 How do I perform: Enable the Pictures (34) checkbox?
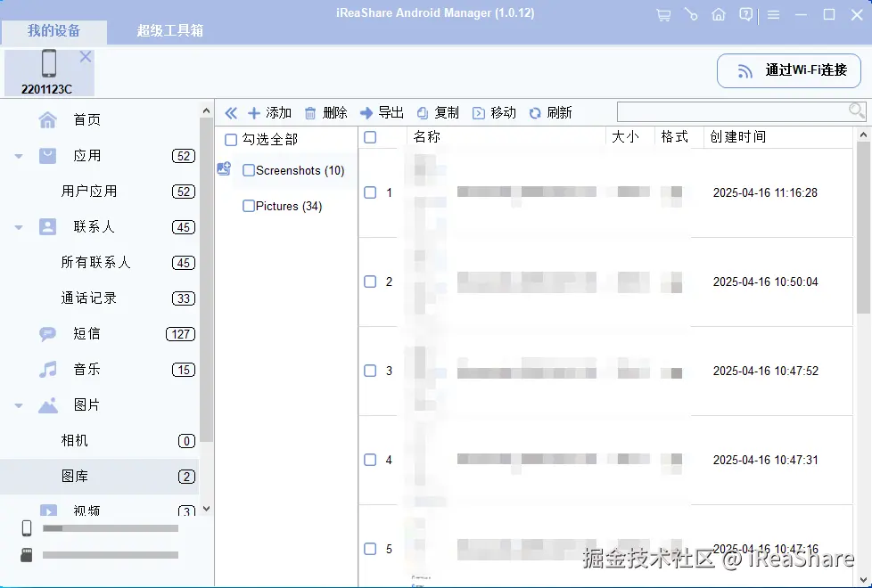pos(248,206)
